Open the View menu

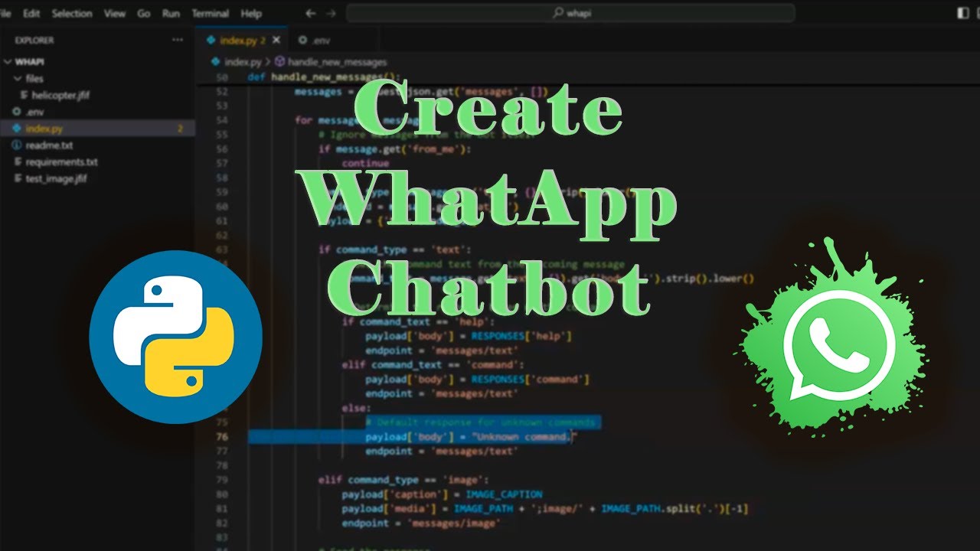115,14
